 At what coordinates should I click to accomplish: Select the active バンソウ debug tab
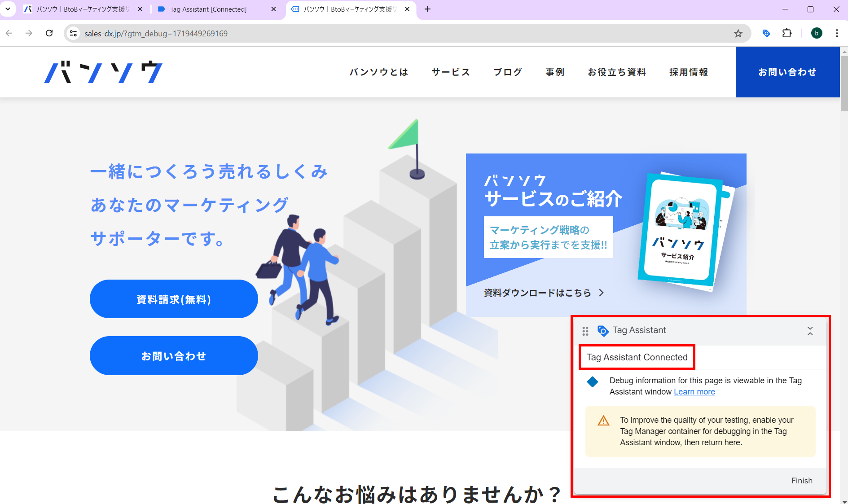pyautogui.click(x=350, y=9)
